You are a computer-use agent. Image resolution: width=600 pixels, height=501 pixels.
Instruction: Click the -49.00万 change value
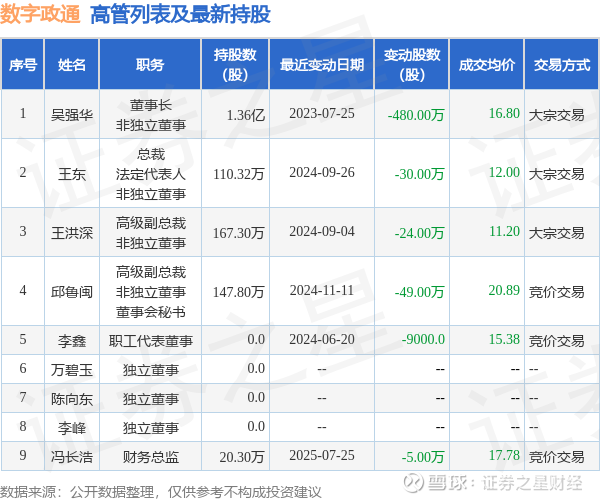pos(420,292)
